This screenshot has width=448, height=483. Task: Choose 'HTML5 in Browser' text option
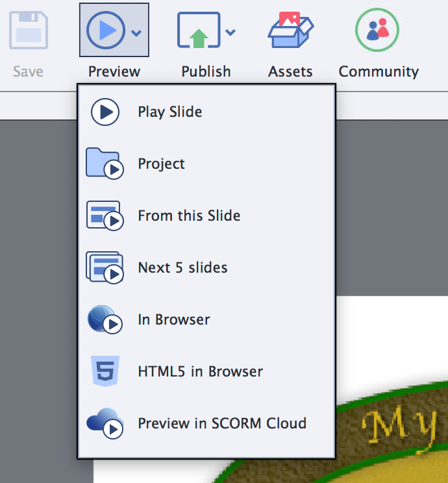pos(200,371)
